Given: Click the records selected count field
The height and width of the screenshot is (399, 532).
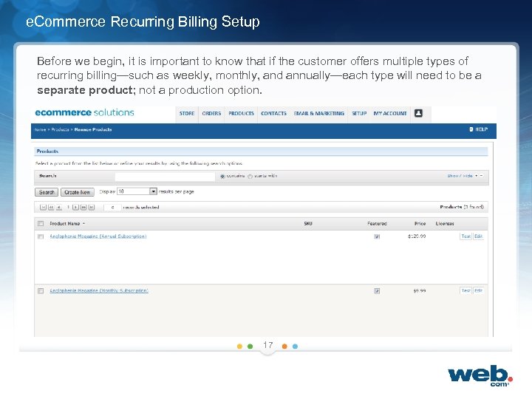Looking at the screenshot, I should [112, 208].
